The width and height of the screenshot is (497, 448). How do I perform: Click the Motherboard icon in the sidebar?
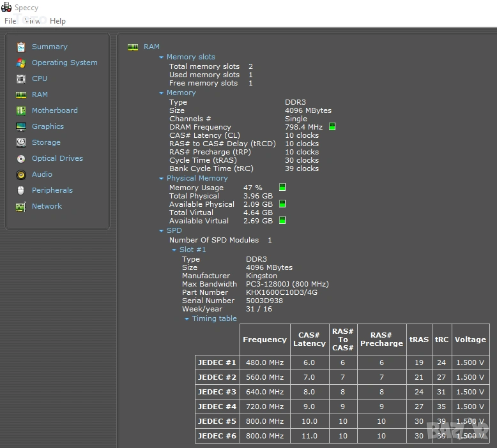click(21, 110)
